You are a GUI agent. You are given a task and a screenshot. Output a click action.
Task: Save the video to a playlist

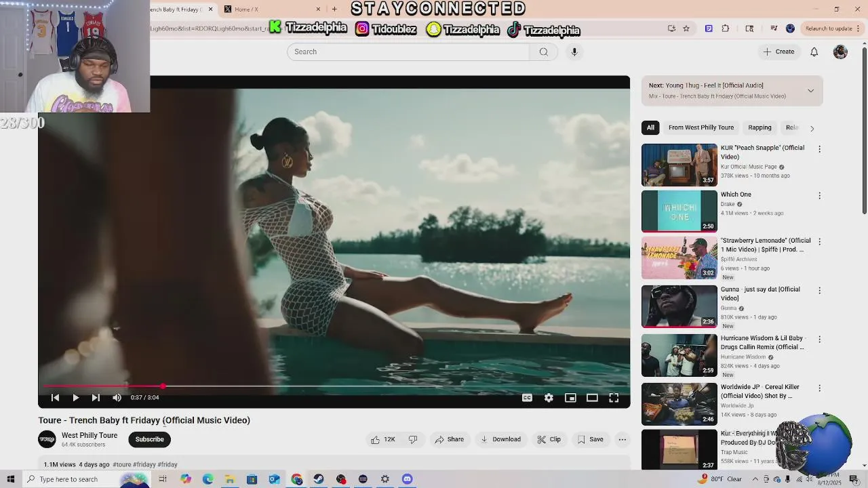tap(590, 439)
